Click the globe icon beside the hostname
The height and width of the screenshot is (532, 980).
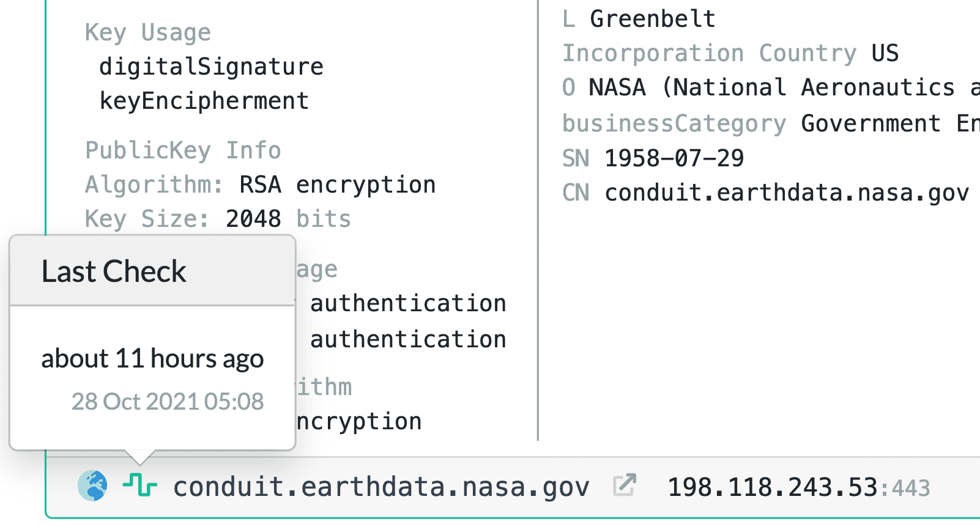point(92,486)
